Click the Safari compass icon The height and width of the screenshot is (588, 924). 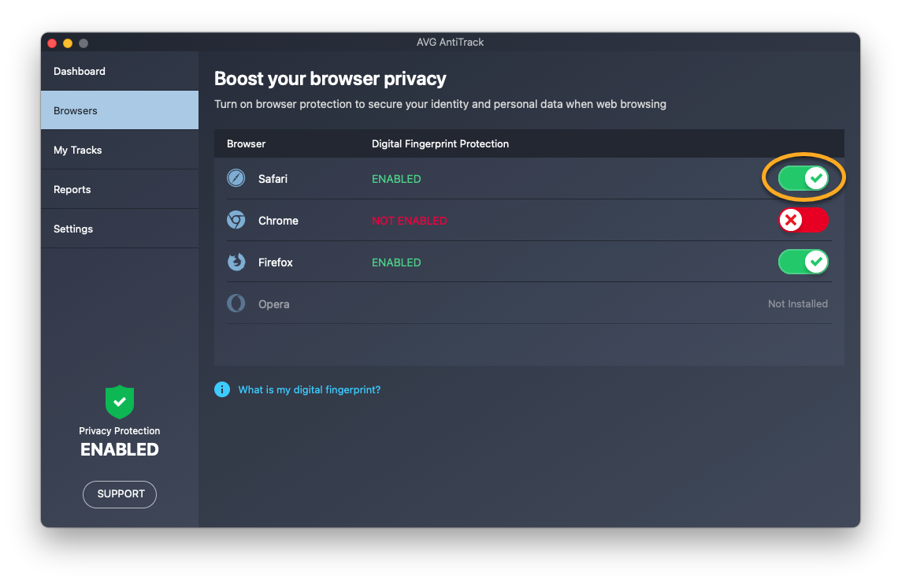coord(236,179)
